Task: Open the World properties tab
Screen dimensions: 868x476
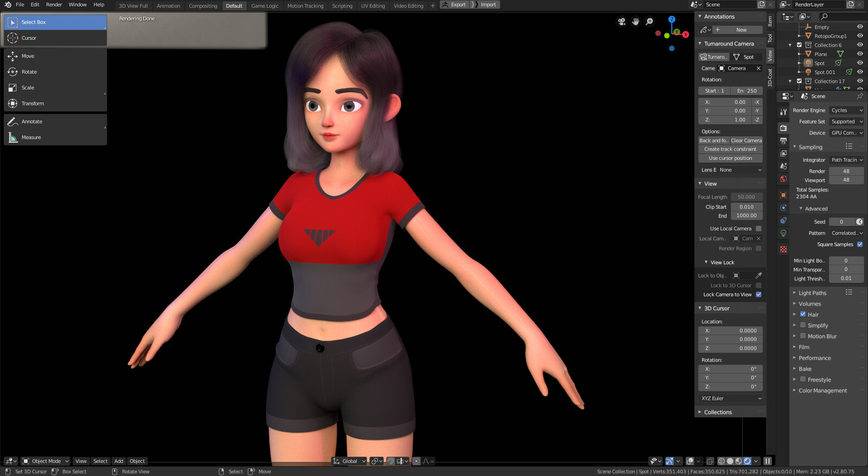Action: (x=783, y=179)
